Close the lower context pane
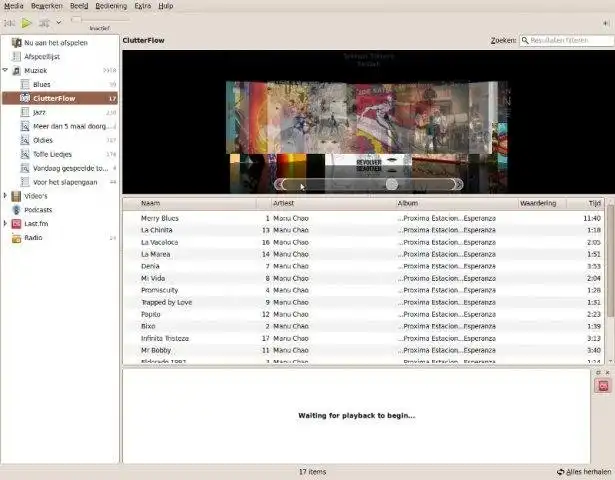Image resolution: width=615 pixels, height=480 pixels. click(x=608, y=373)
